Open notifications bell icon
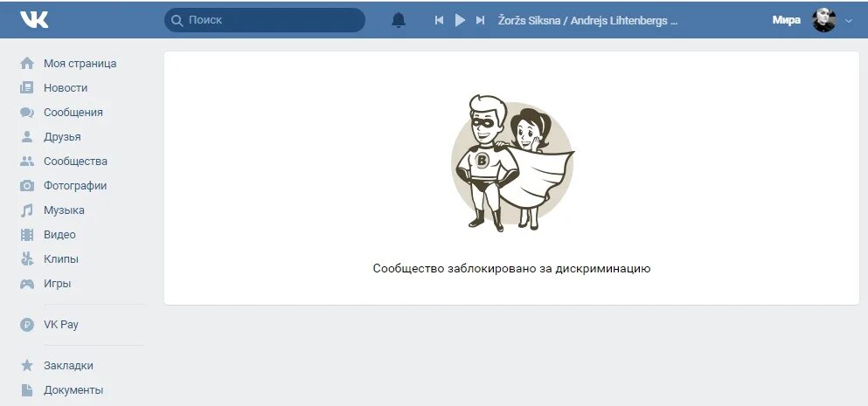The image size is (868, 406). click(x=399, y=20)
